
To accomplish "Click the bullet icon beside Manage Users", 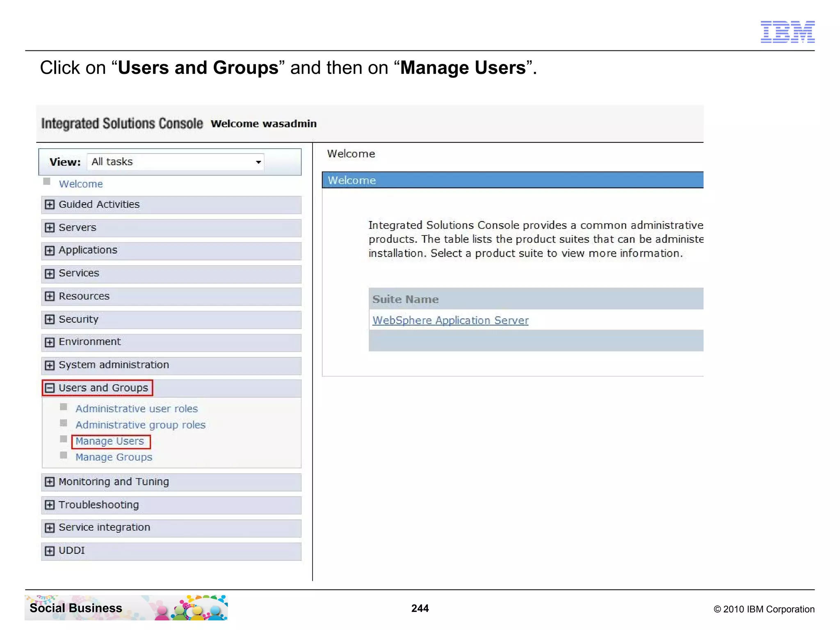I will tap(64, 439).
